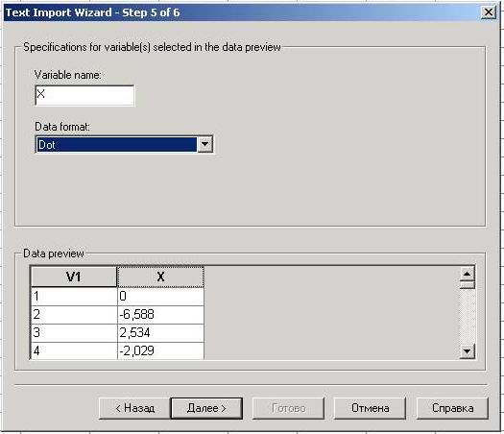Click the preview scrollbar thumb
This screenshot has height=434, width=504.
(x=467, y=285)
